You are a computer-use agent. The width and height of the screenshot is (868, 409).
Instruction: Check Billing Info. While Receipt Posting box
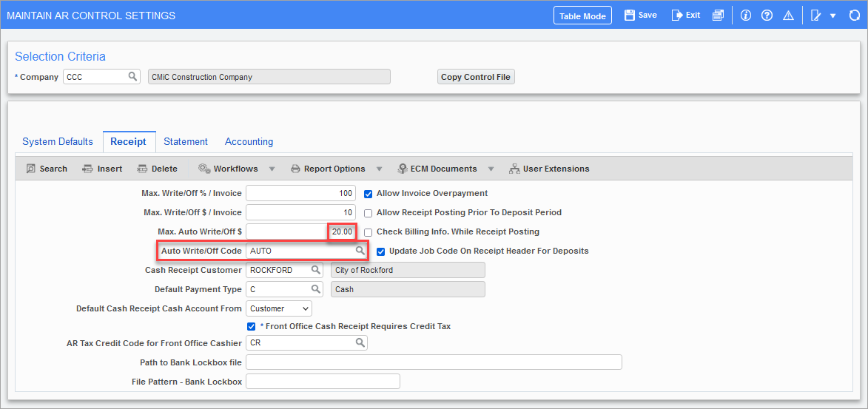pyautogui.click(x=368, y=232)
